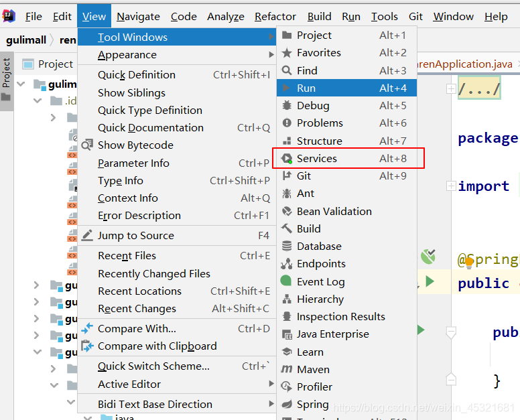Click the Spring leaf icon

point(287,404)
